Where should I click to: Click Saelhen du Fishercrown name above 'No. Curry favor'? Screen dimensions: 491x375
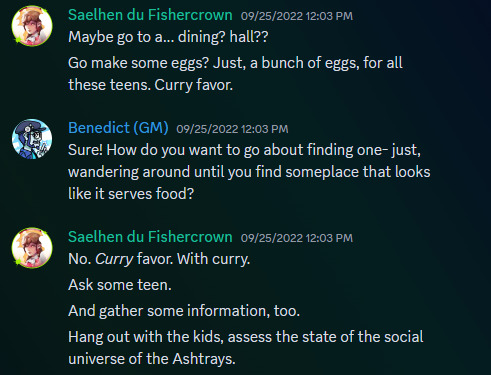(150, 237)
